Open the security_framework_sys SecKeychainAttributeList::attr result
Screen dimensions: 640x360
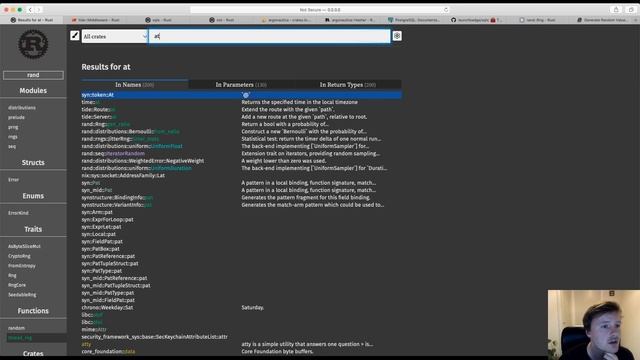click(x=241, y=337)
